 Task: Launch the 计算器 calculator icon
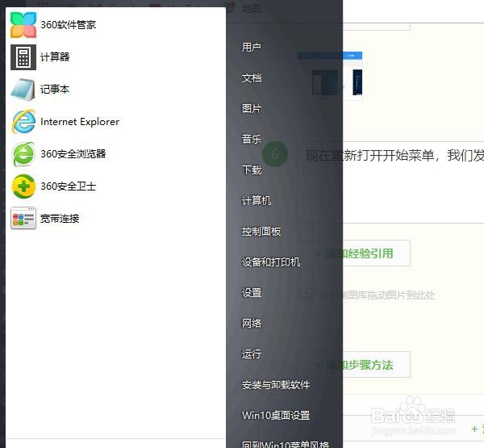23,57
